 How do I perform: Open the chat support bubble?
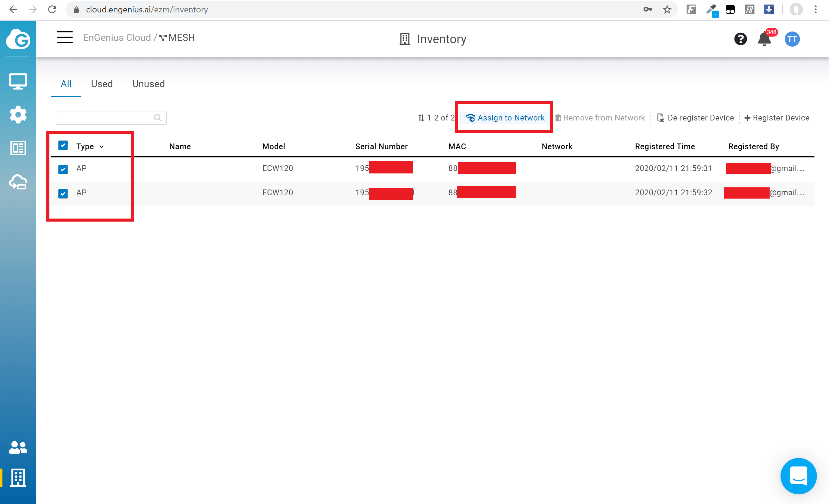click(x=798, y=476)
